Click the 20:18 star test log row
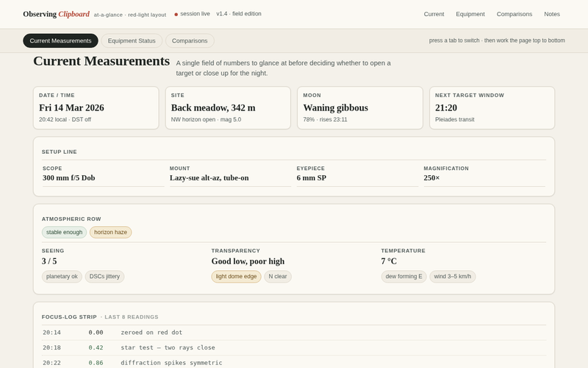Screen dimensions: 588x368 pyautogui.click(x=294, y=347)
